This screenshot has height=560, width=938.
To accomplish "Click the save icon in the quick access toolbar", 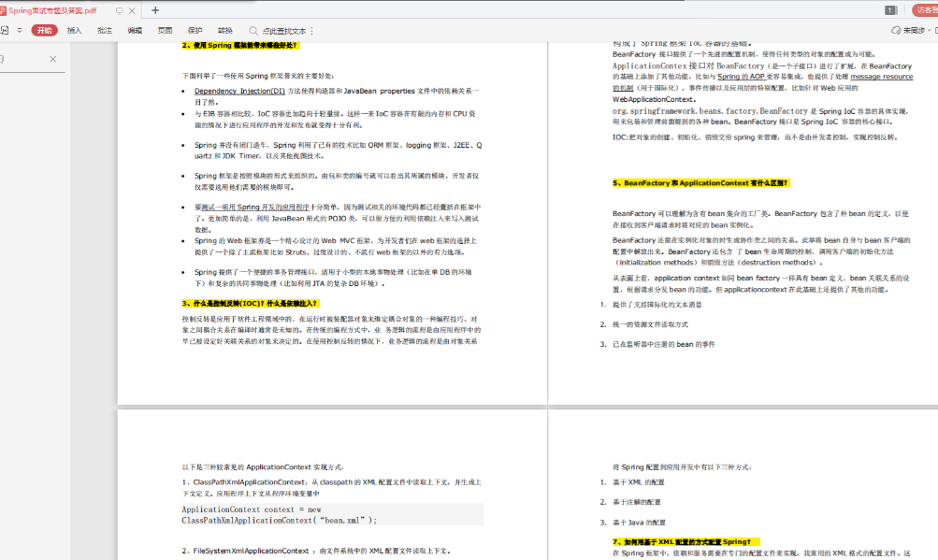I will (4, 31).
